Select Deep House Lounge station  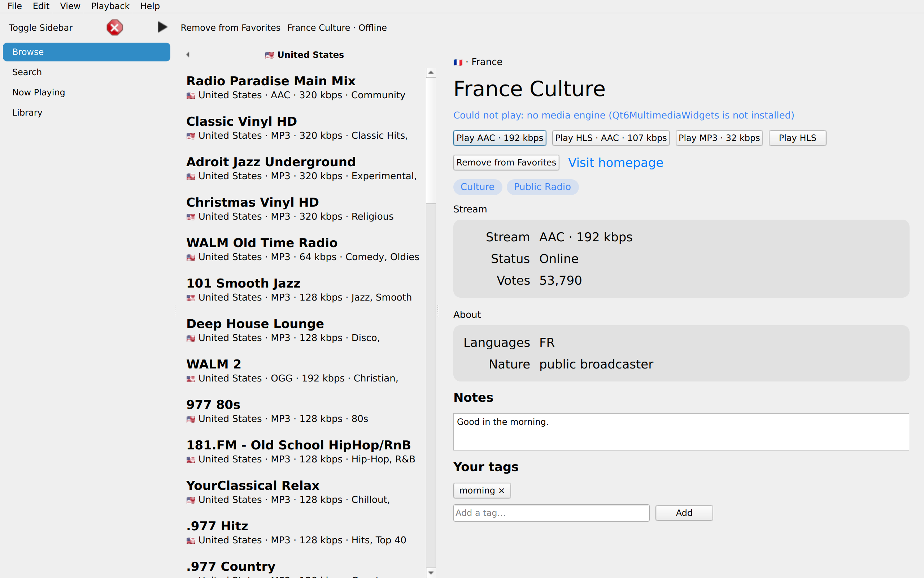point(304,331)
